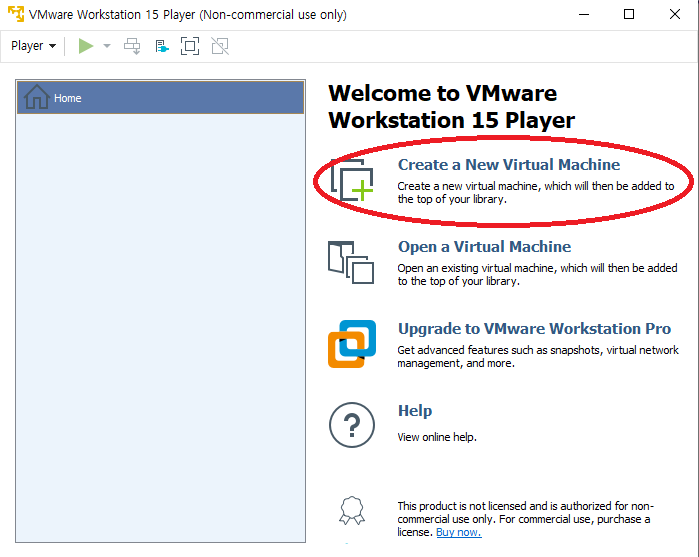Close the VMware Player window
The image size is (699, 557).
click(674, 14)
